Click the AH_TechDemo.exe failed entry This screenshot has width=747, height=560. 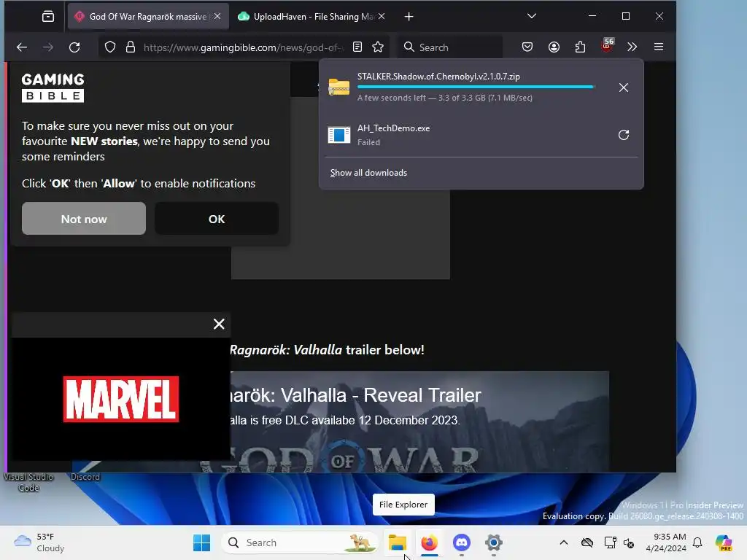pyautogui.click(x=467, y=135)
